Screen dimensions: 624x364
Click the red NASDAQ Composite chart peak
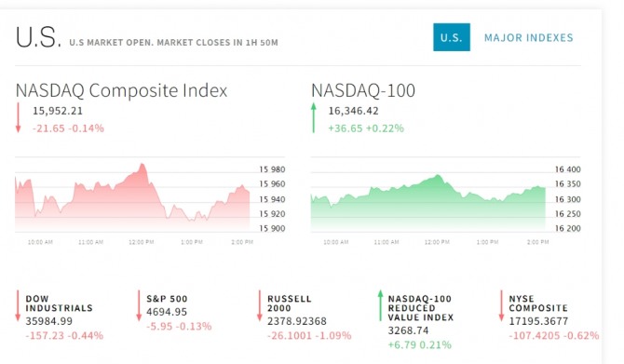(142, 165)
